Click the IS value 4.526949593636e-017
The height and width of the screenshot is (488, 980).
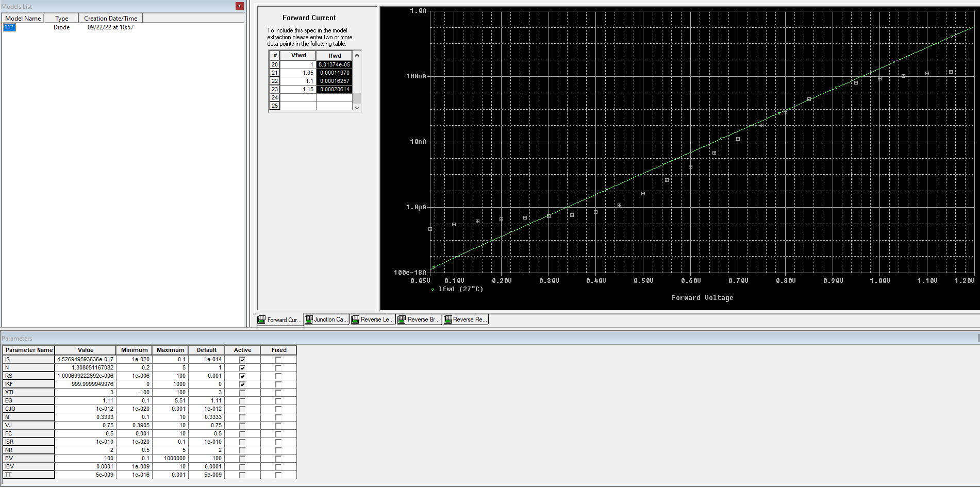86,360
